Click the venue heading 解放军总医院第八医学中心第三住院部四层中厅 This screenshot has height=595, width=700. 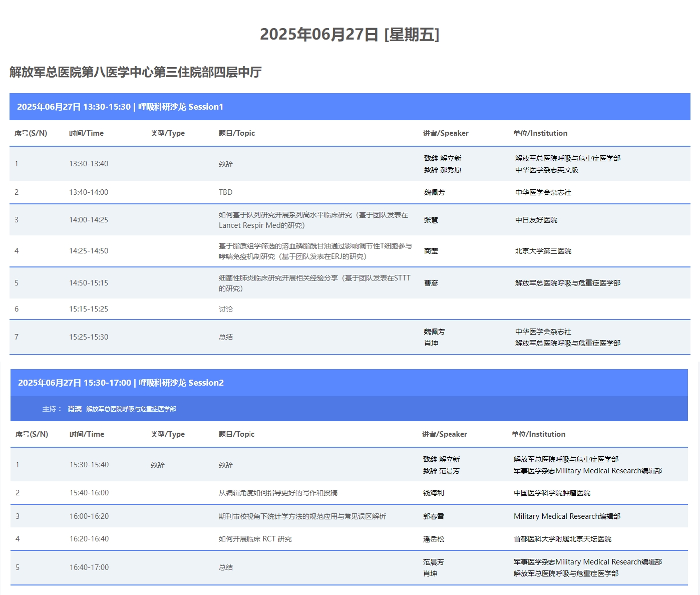[x=136, y=72]
